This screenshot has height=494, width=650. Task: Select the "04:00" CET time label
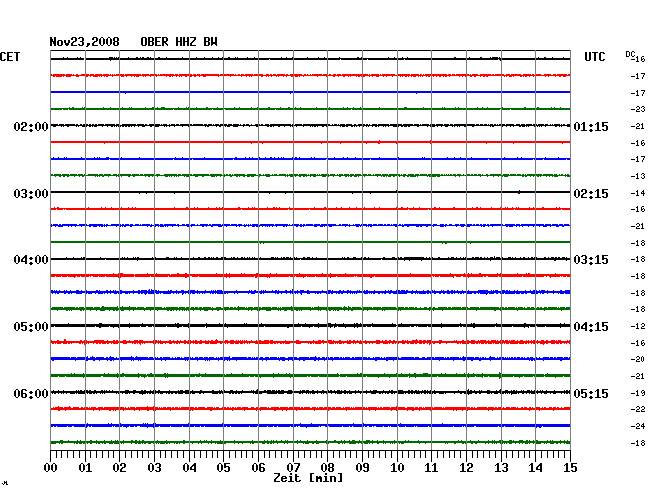(31, 260)
